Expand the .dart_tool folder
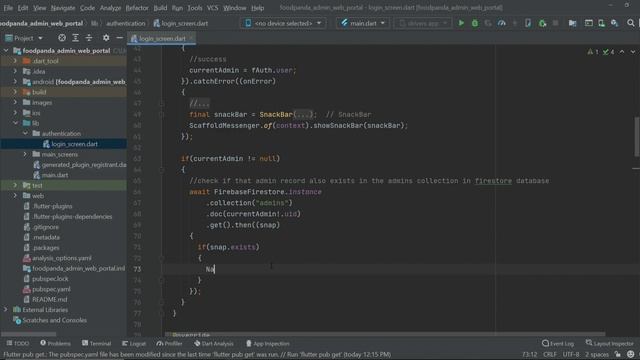Viewport: 640px width, 360px height. [x=16, y=61]
